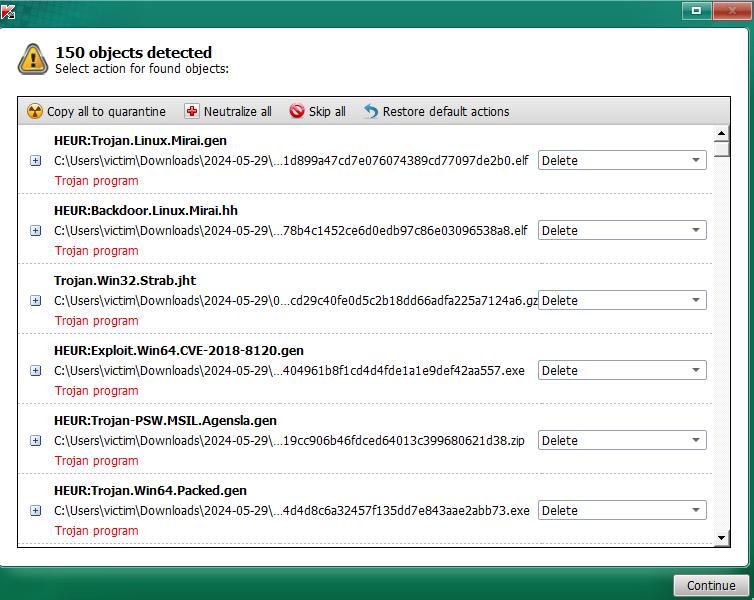Expand the HEUR:Trojan.Linux.Mirai.gen entry
754x600 pixels.
coord(36,161)
